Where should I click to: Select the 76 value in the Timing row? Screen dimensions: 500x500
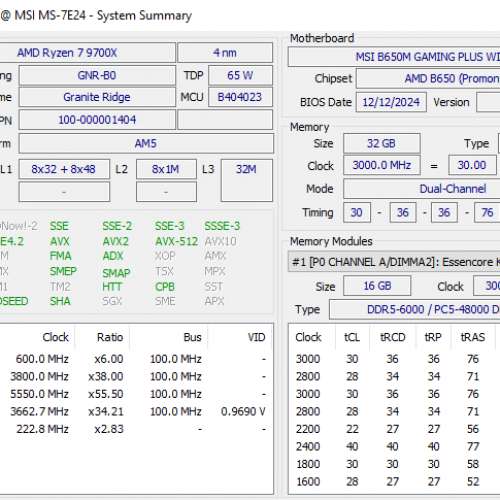[487, 212]
